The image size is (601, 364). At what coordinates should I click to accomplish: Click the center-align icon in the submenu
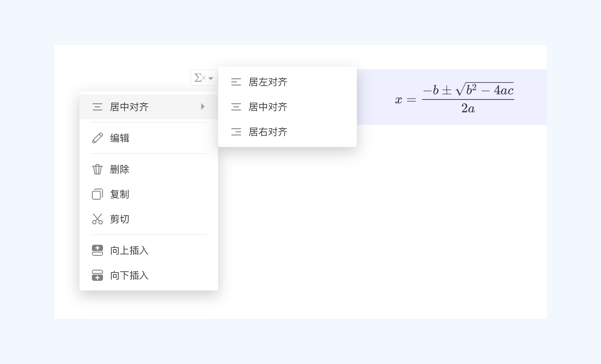point(236,107)
